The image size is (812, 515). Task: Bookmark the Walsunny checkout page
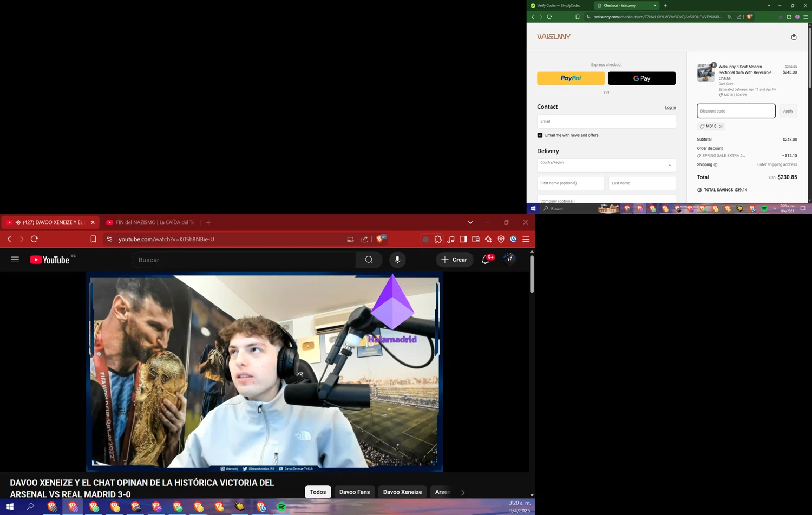(577, 17)
